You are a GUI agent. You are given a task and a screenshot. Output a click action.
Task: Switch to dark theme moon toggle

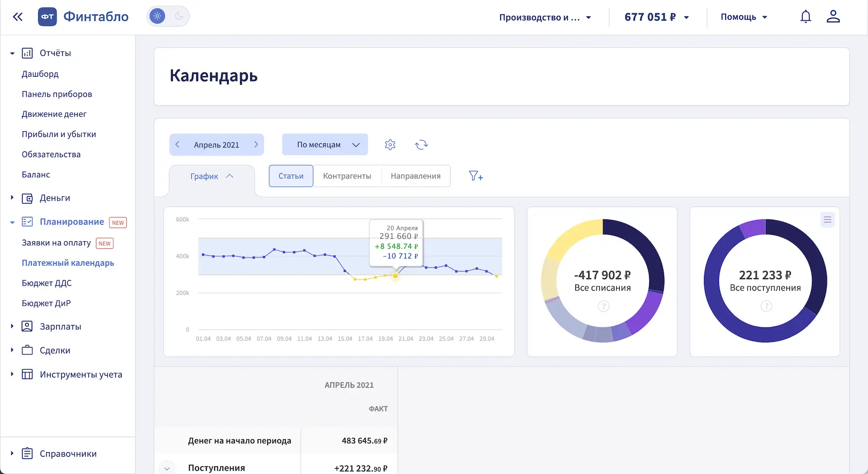tap(179, 16)
